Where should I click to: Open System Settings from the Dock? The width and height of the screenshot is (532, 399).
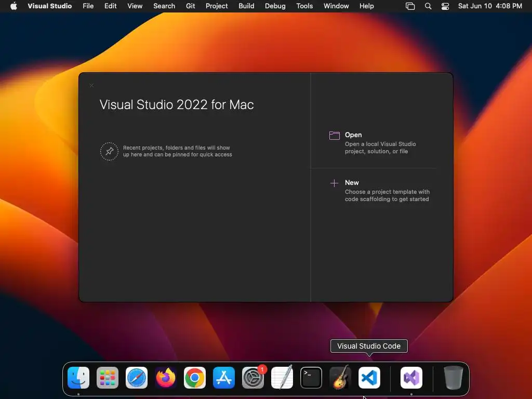[x=253, y=378]
